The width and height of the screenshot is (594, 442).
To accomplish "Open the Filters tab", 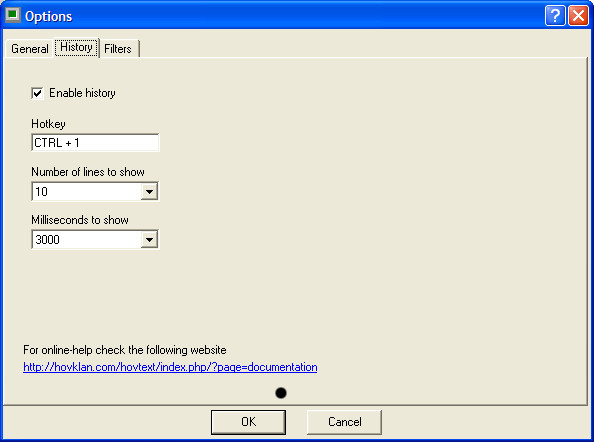I will (x=118, y=49).
